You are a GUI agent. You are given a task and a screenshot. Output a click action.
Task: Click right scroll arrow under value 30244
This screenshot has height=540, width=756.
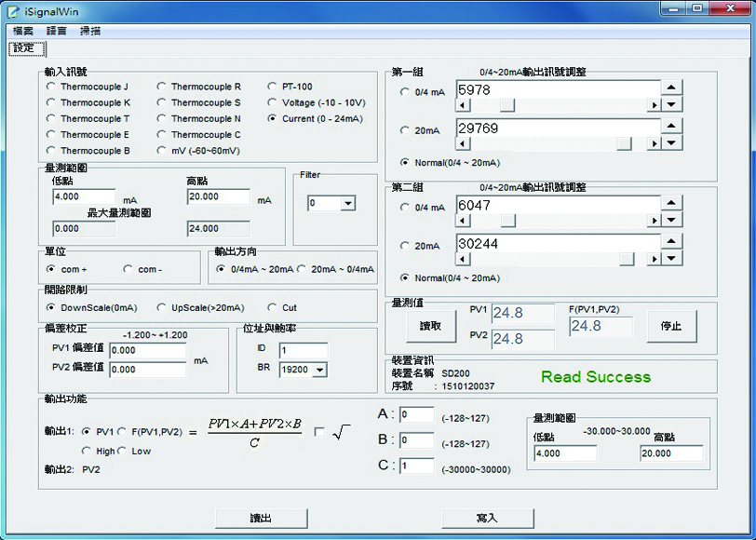(x=654, y=259)
